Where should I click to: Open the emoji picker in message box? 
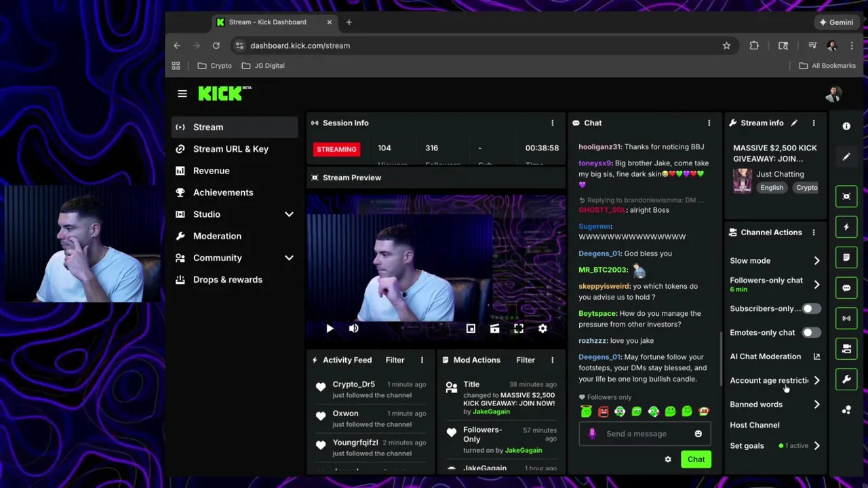698,434
